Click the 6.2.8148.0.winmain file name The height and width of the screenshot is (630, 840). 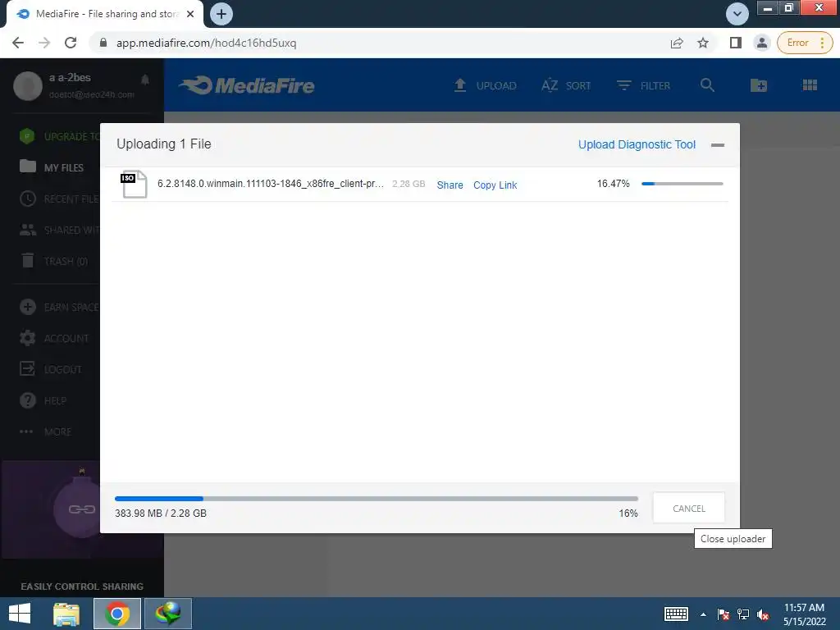click(270, 184)
